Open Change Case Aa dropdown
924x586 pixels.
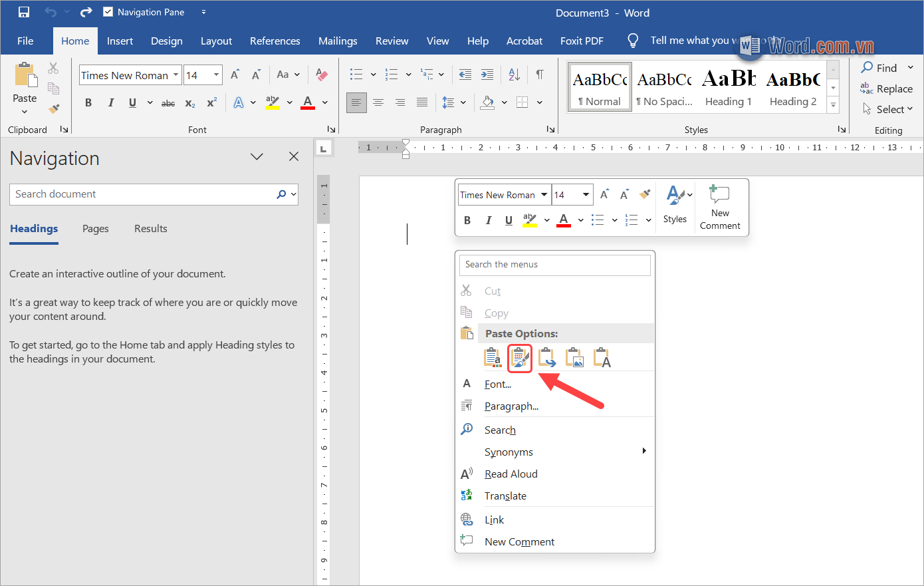click(289, 74)
